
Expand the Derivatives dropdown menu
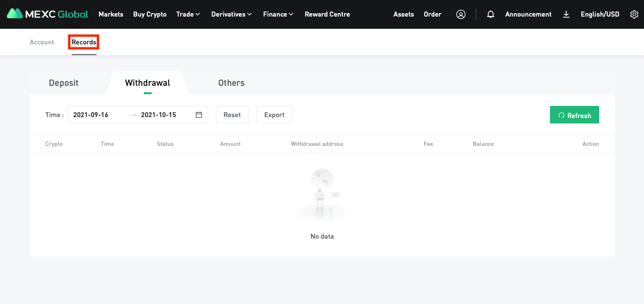pos(232,14)
